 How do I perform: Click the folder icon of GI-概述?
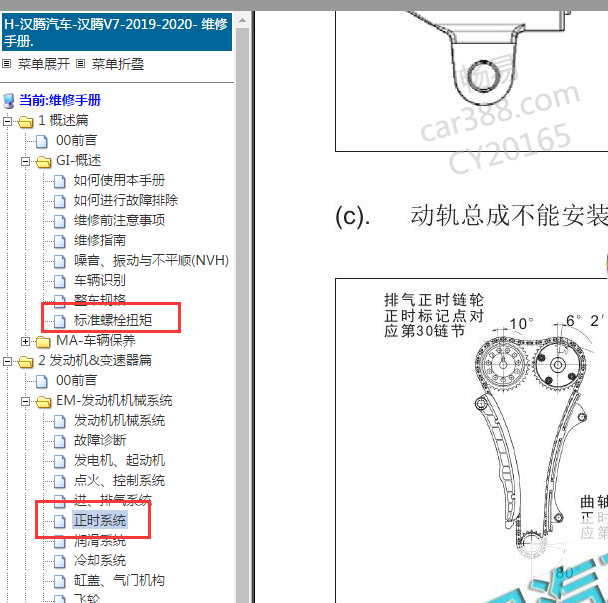click(x=43, y=162)
